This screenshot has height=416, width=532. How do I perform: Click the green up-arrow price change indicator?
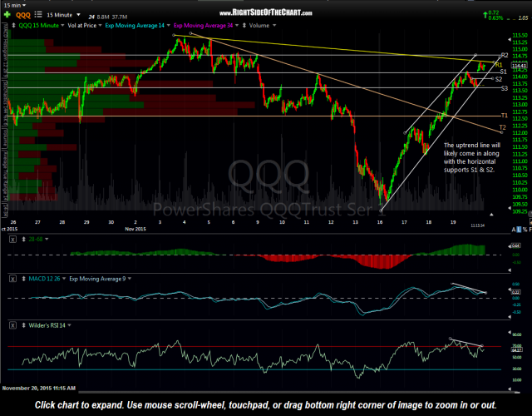click(485, 15)
